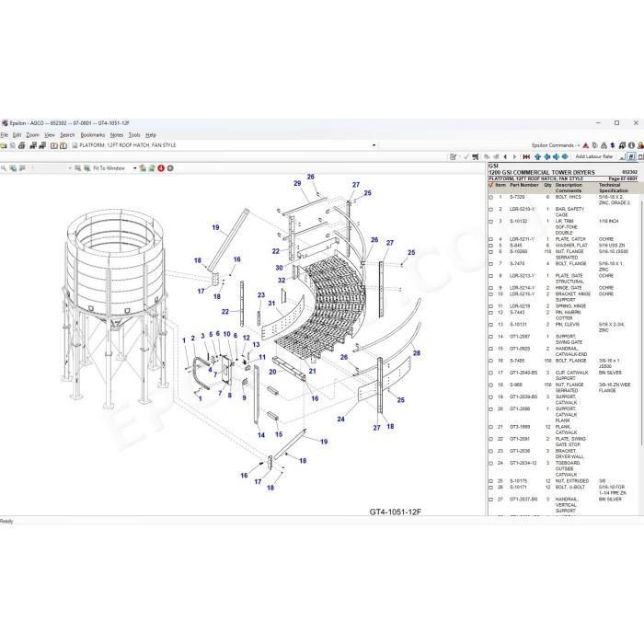Click the Add Labour Rate button
This screenshot has height=644, width=644.
click(x=594, y=156)
